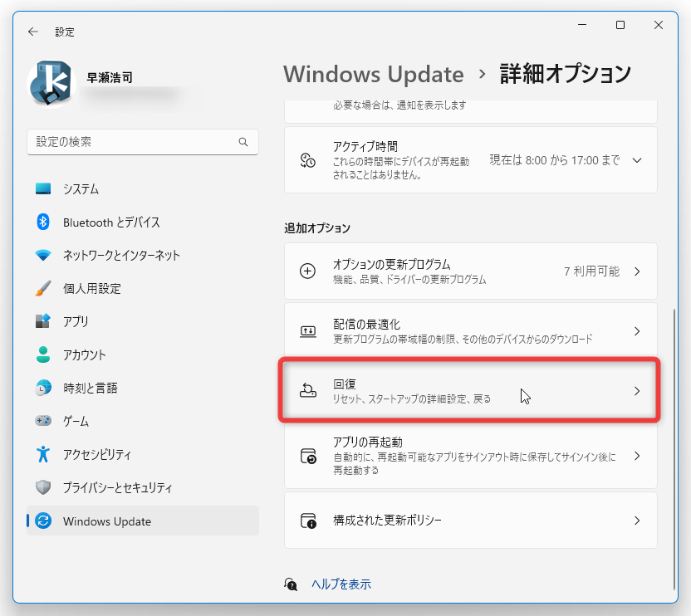Image resolution: width=691 pixels, height=616 pixels.
Task: Click the user name 早瀬浩司
Action: pos(110,77)
